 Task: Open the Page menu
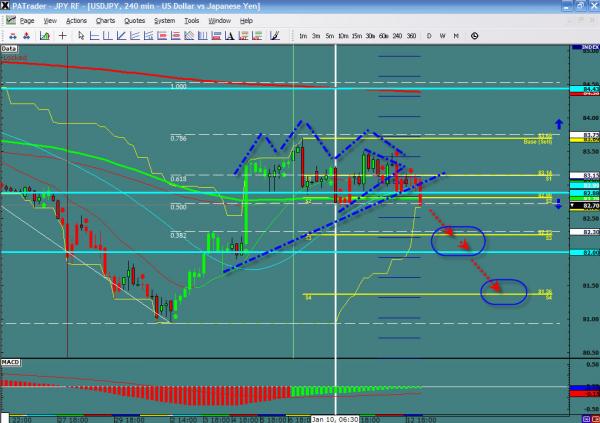click(27, 20)
